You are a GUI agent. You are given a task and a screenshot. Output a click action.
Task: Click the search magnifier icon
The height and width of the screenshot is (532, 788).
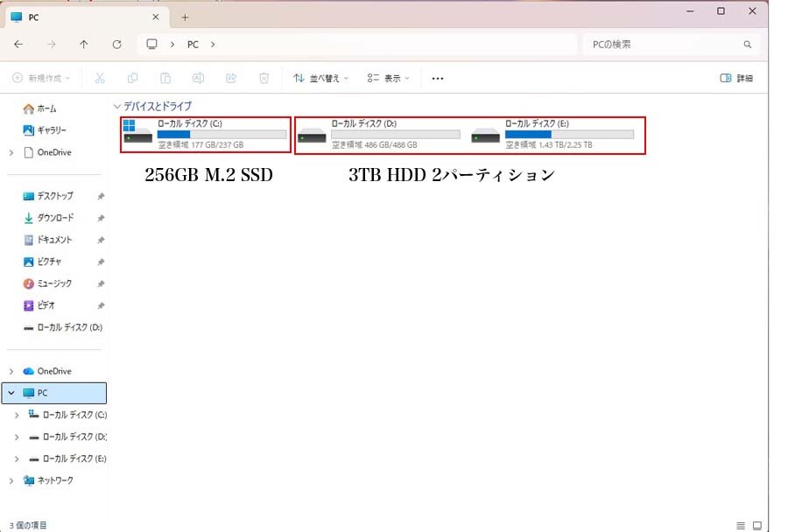click(x=748, y=45)
